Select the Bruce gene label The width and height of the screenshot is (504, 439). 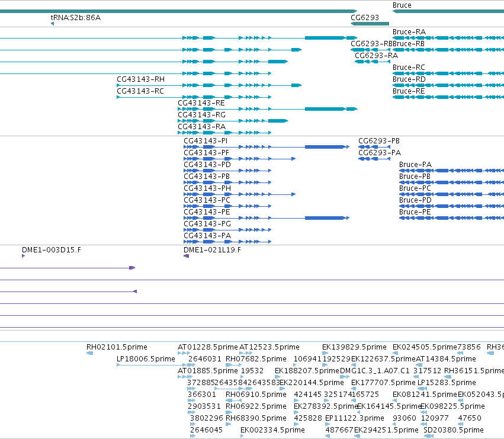pyautogui.click(x=402, y=5)
